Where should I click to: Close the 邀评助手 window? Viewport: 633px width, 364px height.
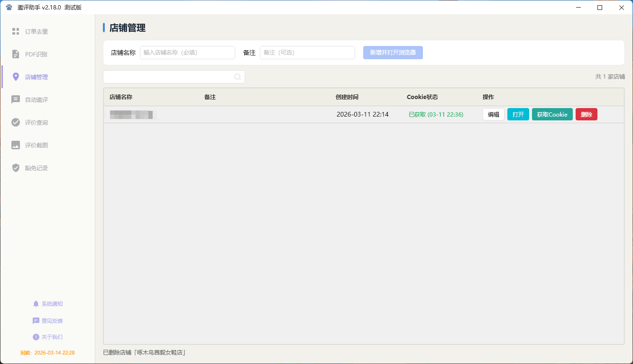coord(622,7)
